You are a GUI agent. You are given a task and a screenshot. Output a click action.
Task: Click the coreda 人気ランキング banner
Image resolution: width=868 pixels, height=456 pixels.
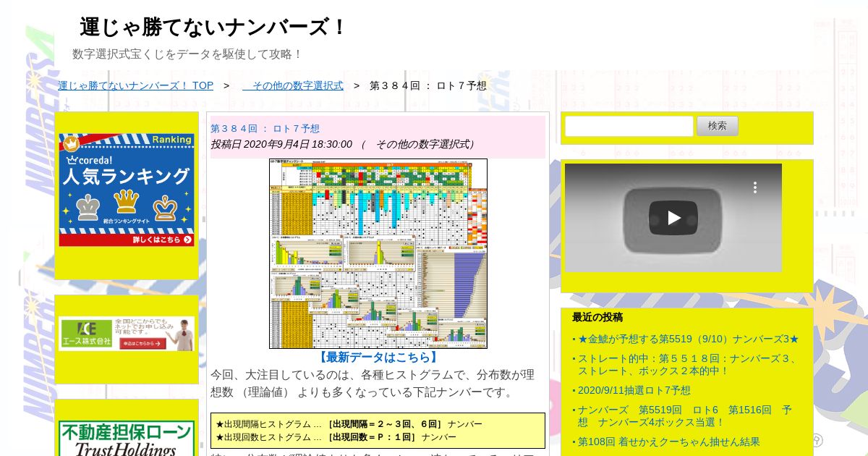click(x=127, y=190)
